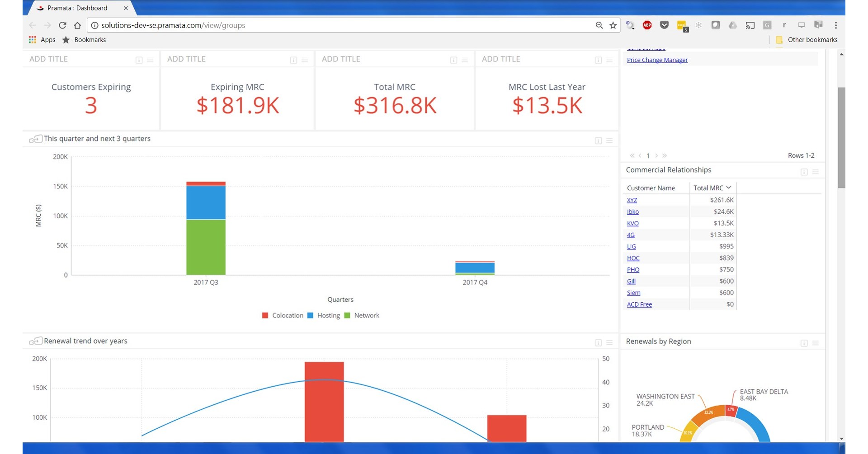868x454 pixels.
Task: Open info icon on Expiring MRC widget
Action: 294,60
